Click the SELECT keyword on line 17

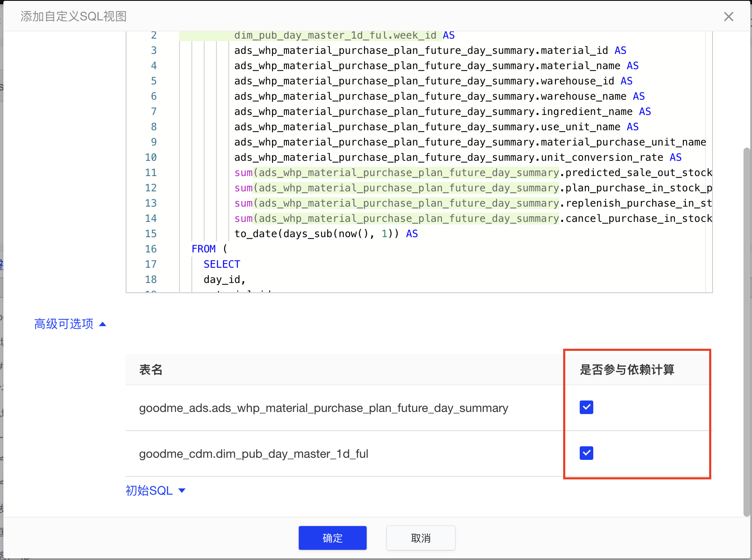coord(222,264)
